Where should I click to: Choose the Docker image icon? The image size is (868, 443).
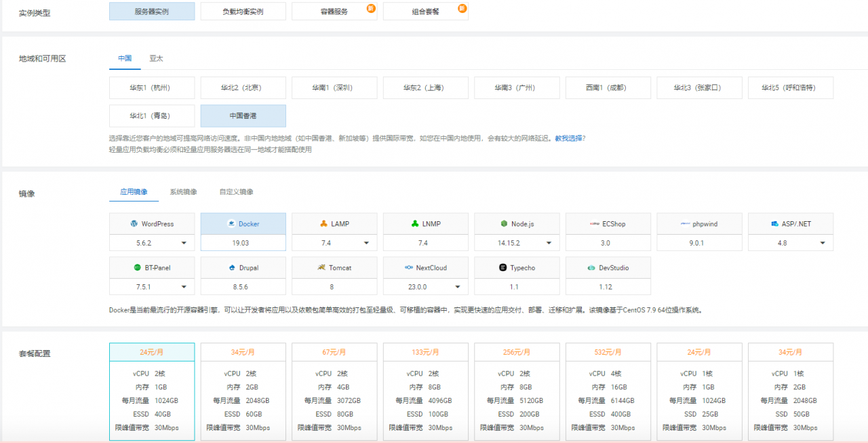232,224
